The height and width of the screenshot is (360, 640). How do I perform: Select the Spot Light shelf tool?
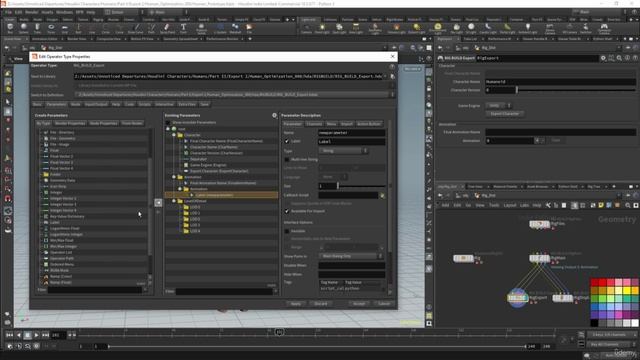(x=339, y=28)
